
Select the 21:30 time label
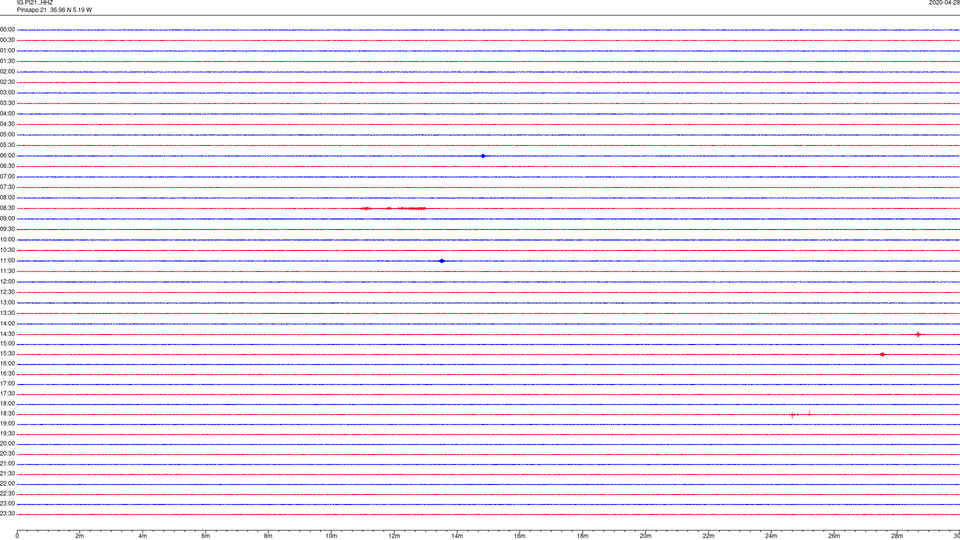pyautogui.click(x=7, y=474)
